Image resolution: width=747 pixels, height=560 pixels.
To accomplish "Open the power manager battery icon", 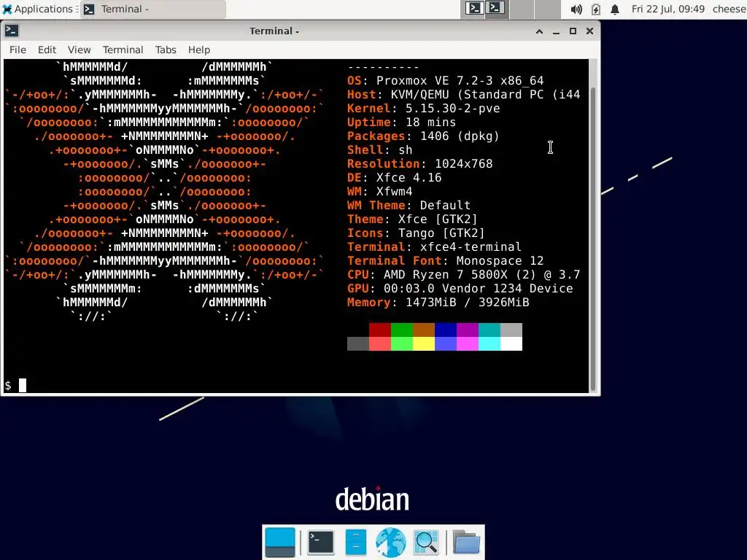I will click(595, 9).
